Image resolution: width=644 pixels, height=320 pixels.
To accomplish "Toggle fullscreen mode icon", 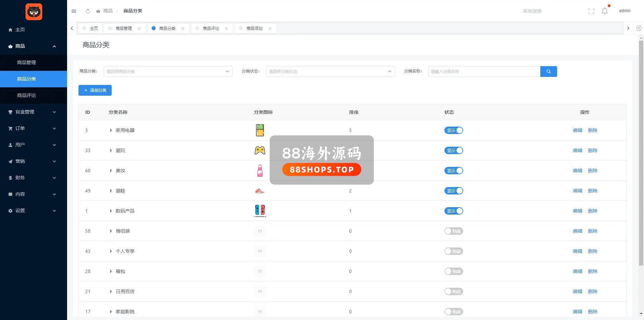I will [591, 11].
